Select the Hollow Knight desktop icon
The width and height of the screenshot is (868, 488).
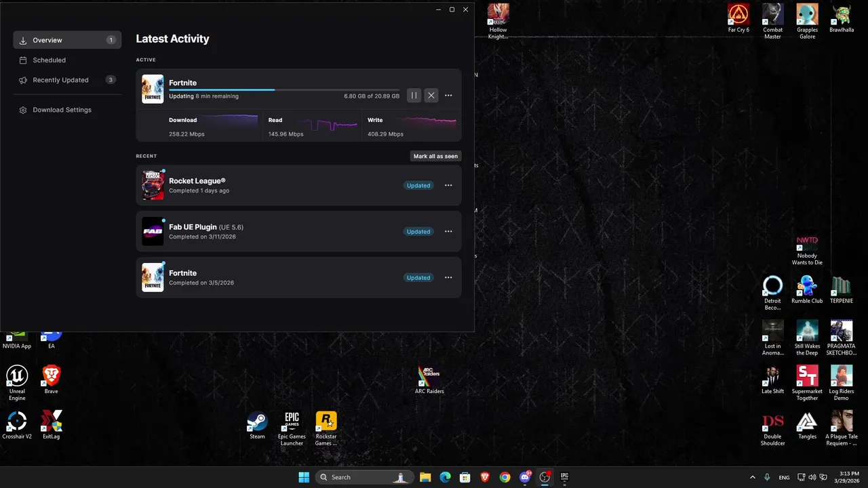tap(498, 21)
